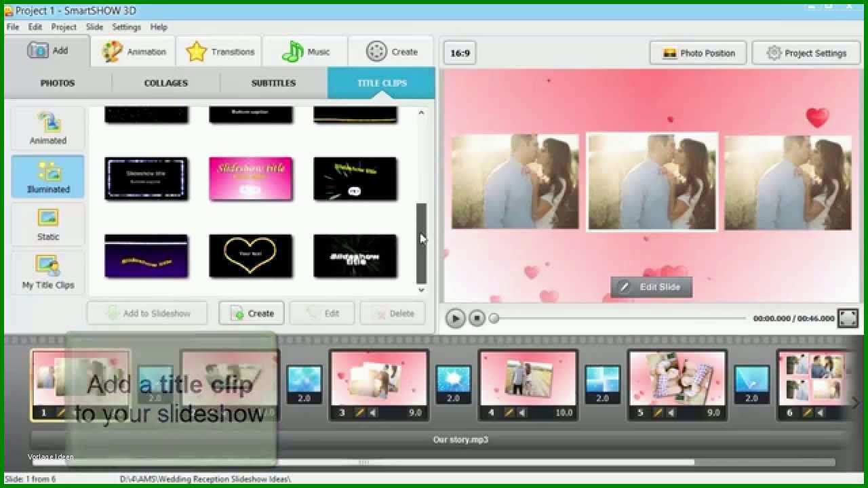Play the slideshow preview
Screen dimensions: 868x488
[x=455, y=318]
